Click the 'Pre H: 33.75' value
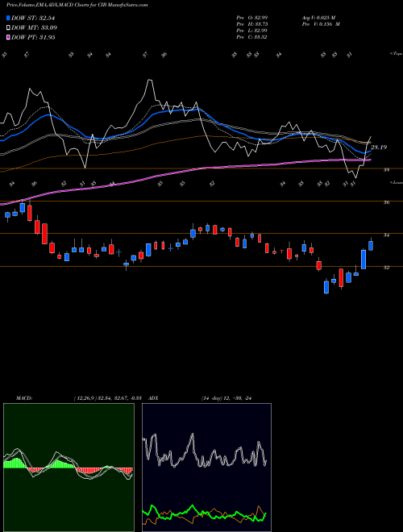403x532 pixels. pyautogui.click(x=252, y=24)
